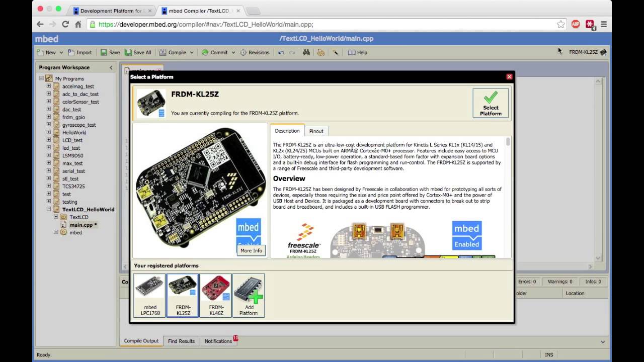
Task: Click the binoculars find icon
Action: [306, 52]
